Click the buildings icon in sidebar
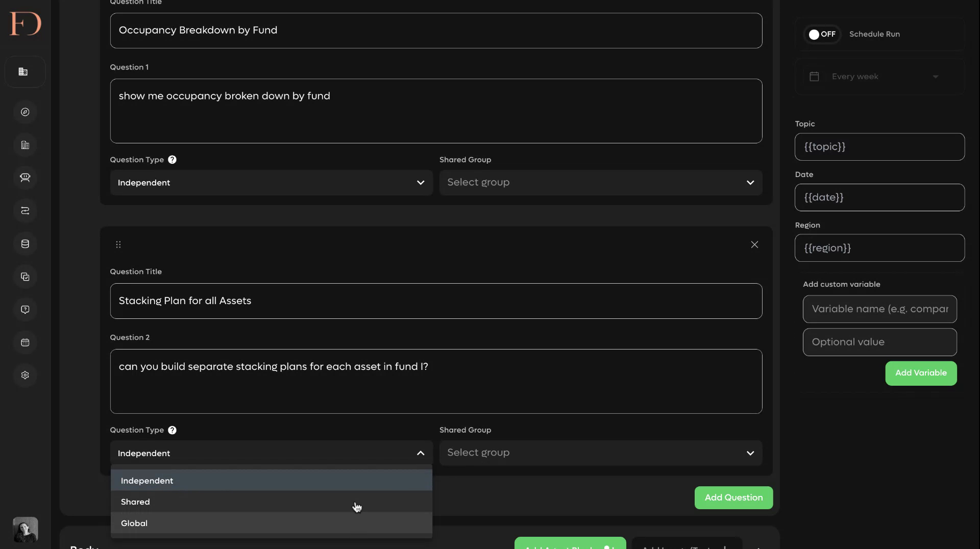Screen dimensions: 980x549 click(x=25, y=145)
